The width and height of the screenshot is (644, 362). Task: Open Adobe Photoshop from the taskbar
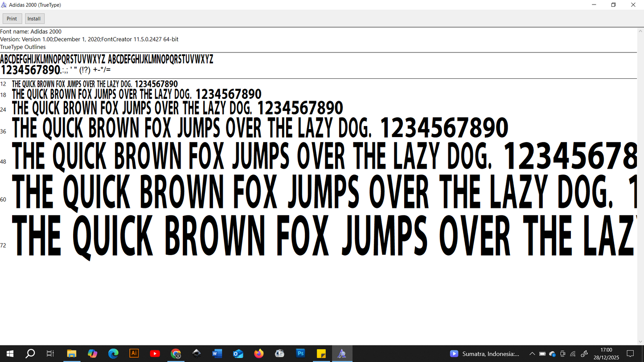(300, 354)
